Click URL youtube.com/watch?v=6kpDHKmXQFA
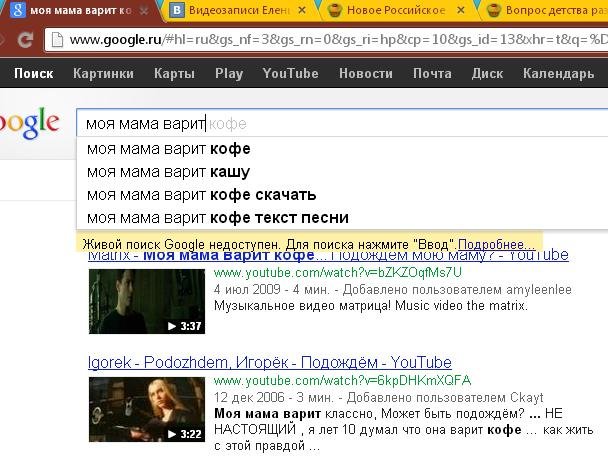The height and width of the screenshot is (460, 608). [342, 380]
